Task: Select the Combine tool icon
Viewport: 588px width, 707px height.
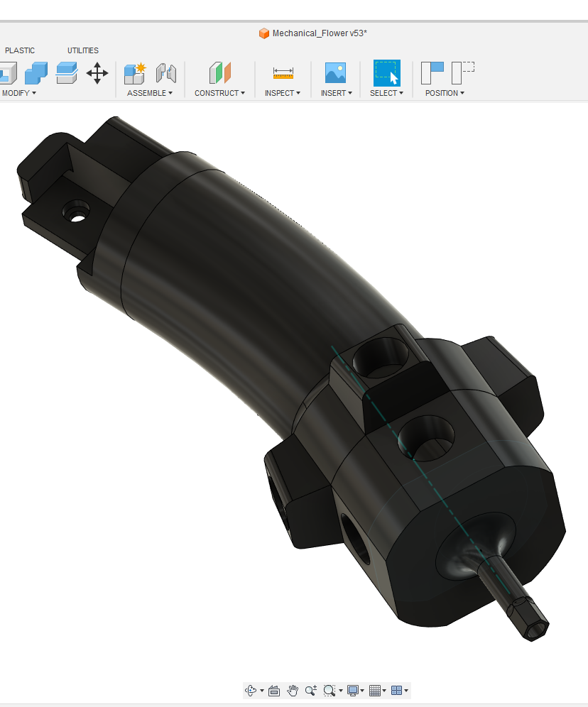Action: tap(36, 73)
